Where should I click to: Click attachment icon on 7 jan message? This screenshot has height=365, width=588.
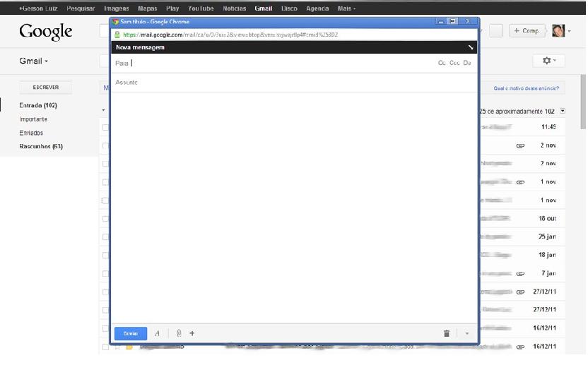pos(520,273)
